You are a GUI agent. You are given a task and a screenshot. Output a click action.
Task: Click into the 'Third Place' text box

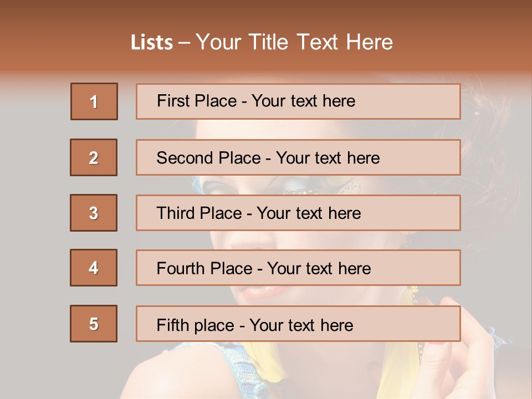tap(298, 213)
